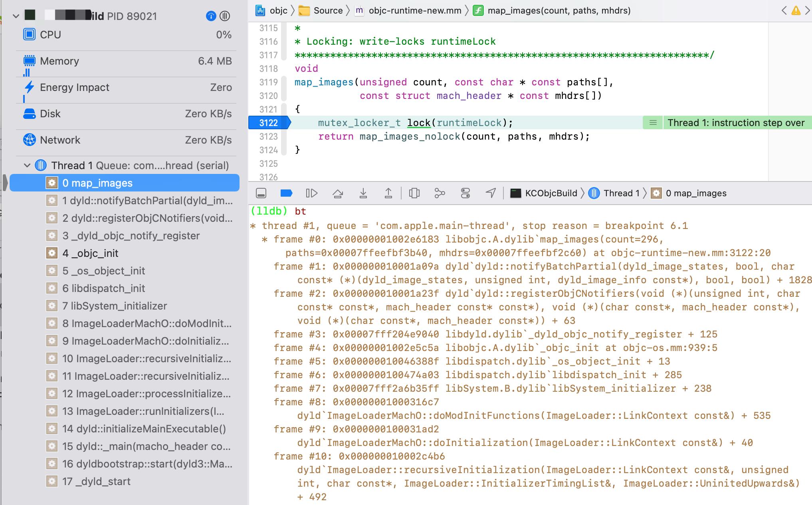The height and width of the screenshot is (505, 812).
Task: Click the (lldb) bt console line
Action: [278, 211]
